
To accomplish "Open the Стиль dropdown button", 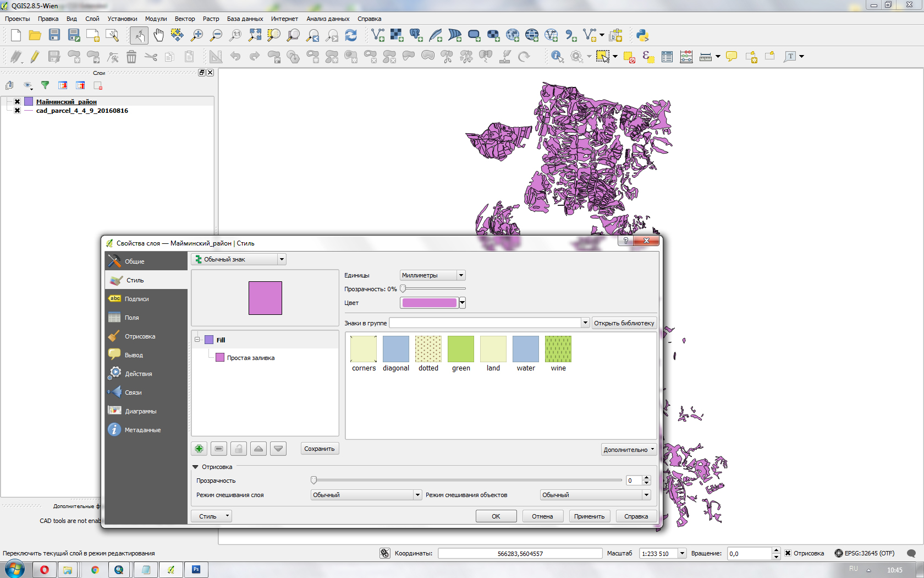I will (212, 516).
